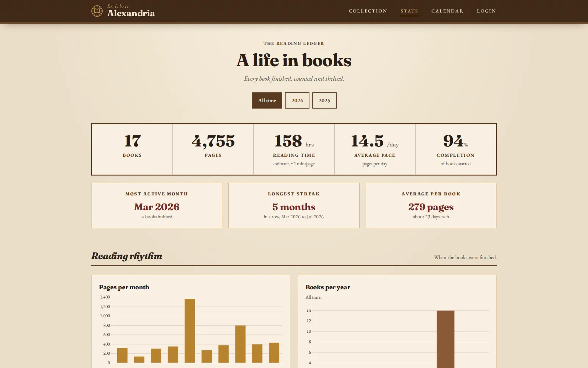Screen dimensions: 588x368
Task: Open the Calendar nav item
Action: (447, 11)
